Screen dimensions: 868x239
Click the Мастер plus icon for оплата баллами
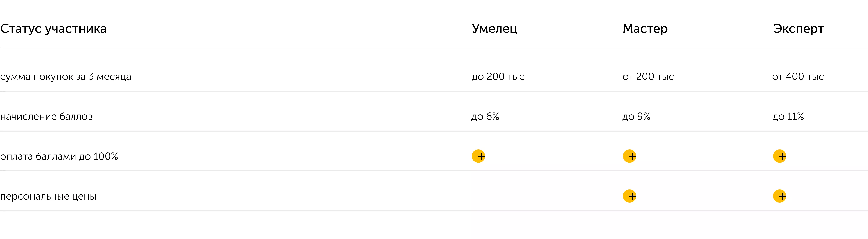click(x=629, y=156)
